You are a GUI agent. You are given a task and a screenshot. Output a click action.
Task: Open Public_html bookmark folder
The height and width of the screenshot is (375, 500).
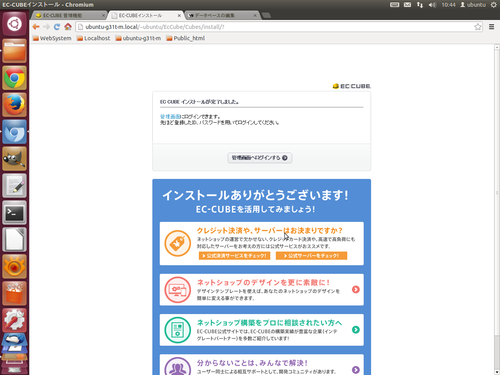point(185,38)
